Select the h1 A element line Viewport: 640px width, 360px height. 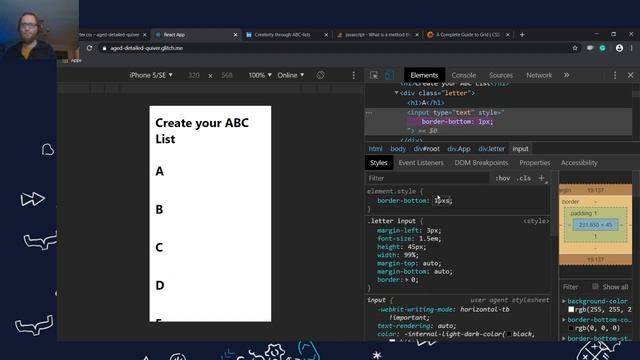tap(426, 103)
